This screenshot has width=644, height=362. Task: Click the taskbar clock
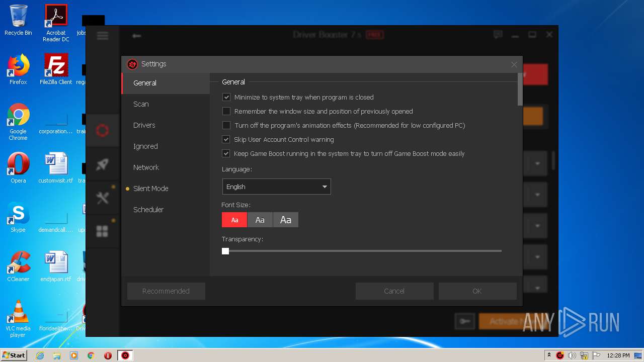click(x=618, y=355)
